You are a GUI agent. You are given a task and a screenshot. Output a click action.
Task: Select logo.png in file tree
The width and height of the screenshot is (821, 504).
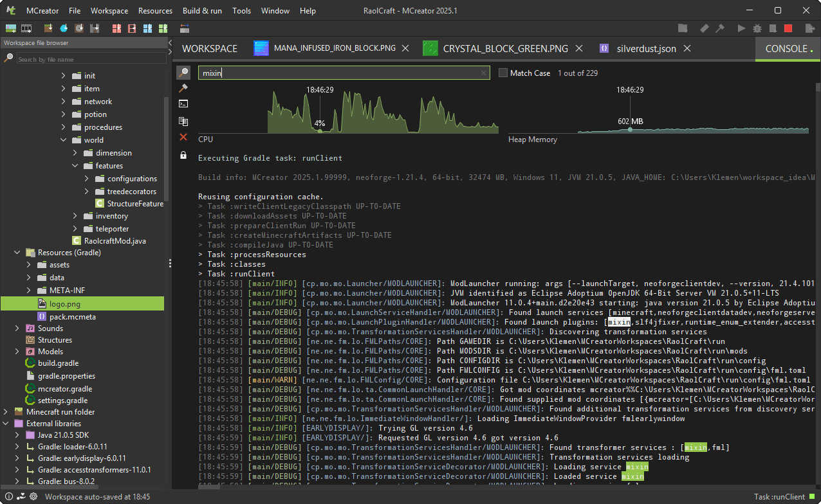[82, 303]
